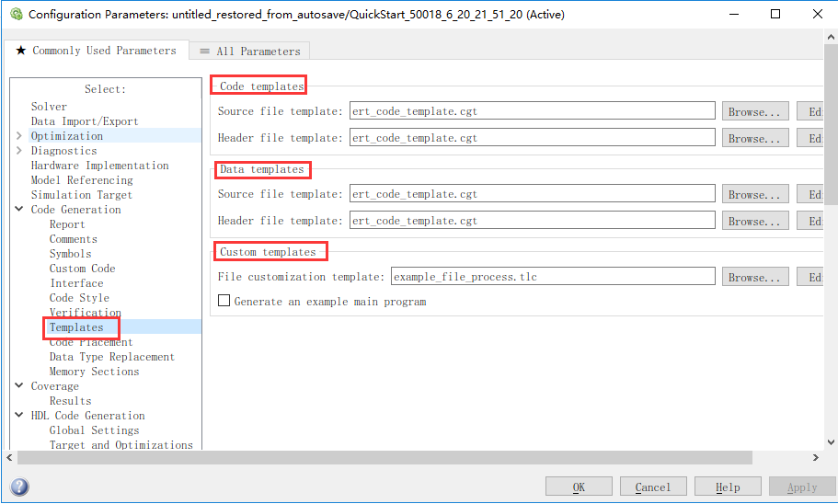Open the Code Placement pane
Viewport: 838px width, 504px height.
[91, 342]
